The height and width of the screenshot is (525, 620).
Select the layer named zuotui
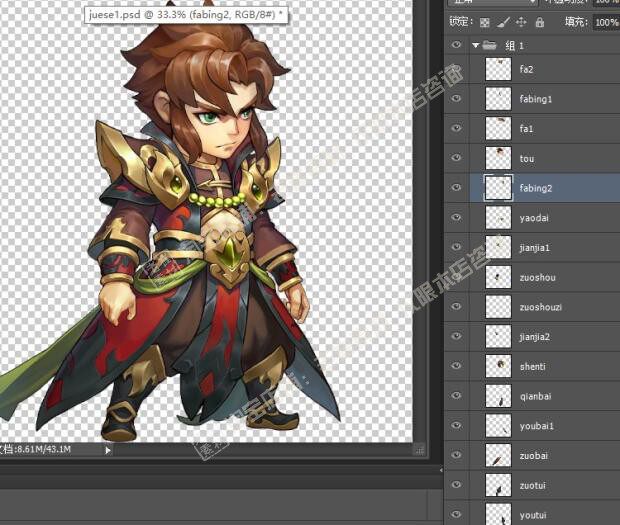point(532,485)
